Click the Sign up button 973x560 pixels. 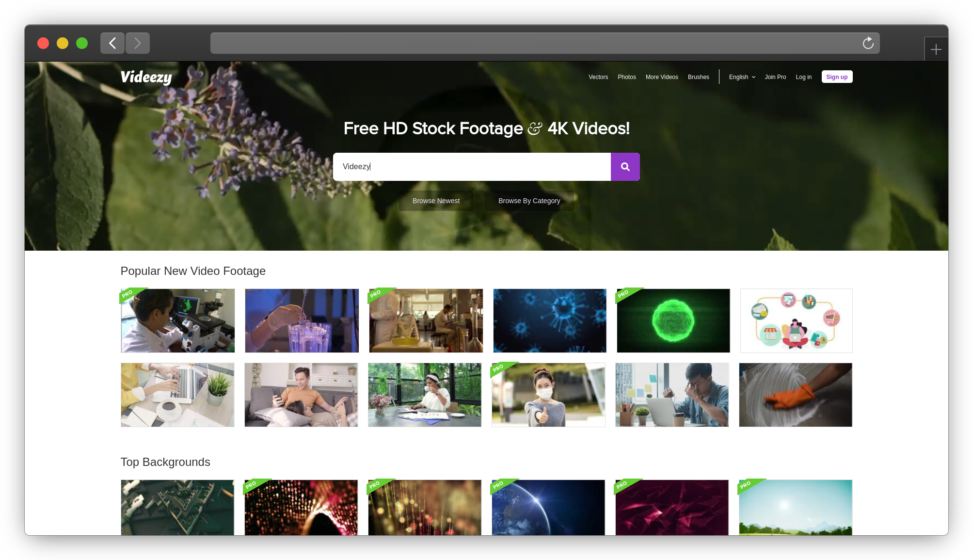836,77
